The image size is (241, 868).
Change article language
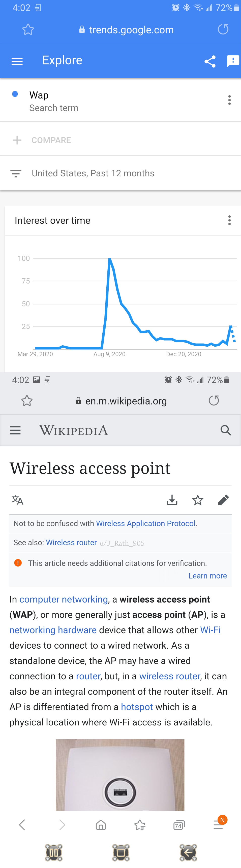pos(18,500)
